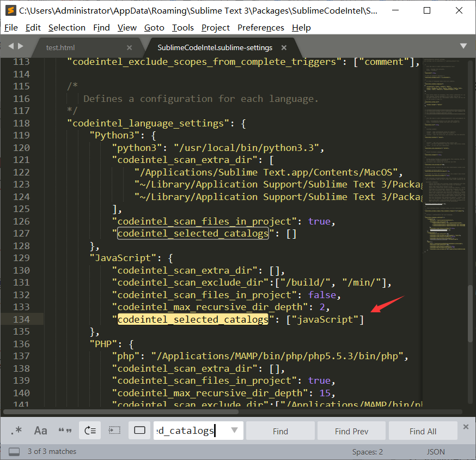Click the Sublime Text window icon
Image resolution: width=476 pixels, height=460 pixels.
pos(11,11)
